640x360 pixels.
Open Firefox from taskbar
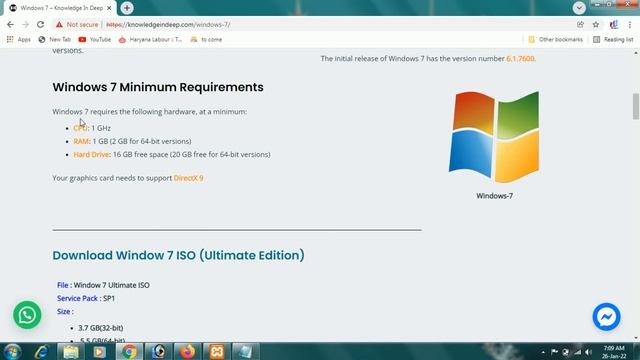(x=187, y=352)
